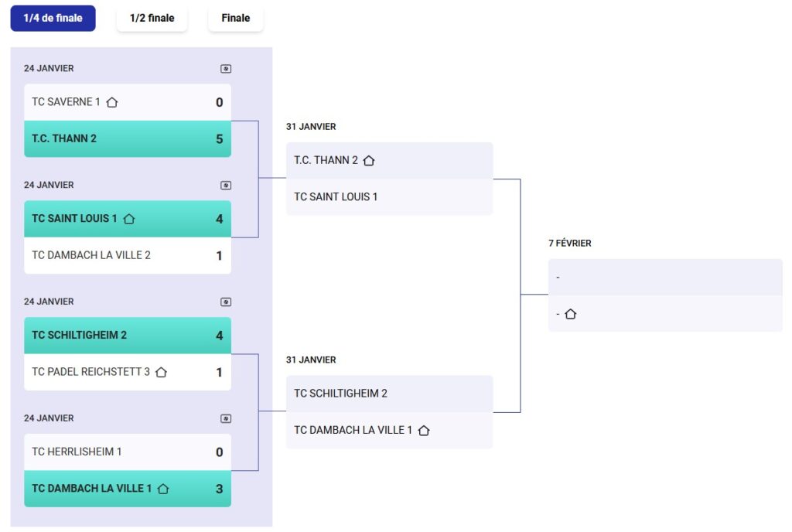Open match details icon above TC HERRLISHEIM 1

pyautogui.click(x=226, y=419)
